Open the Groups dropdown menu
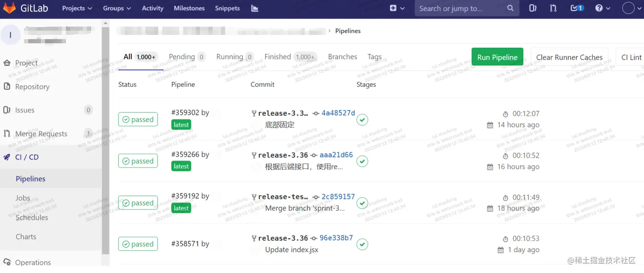This screenshot has height=273, width=644. tap(117, 8)
